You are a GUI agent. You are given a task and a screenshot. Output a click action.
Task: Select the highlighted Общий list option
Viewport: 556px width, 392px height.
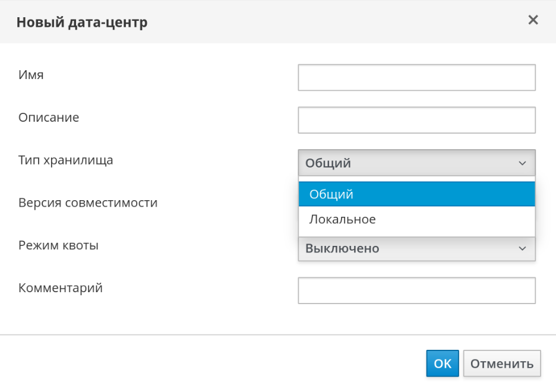pos(416,194)
